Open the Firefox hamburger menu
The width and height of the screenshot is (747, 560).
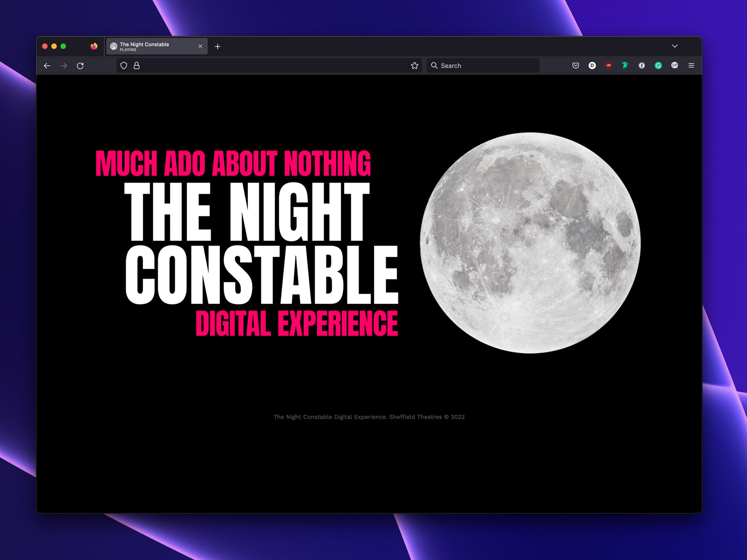point(691,66)
